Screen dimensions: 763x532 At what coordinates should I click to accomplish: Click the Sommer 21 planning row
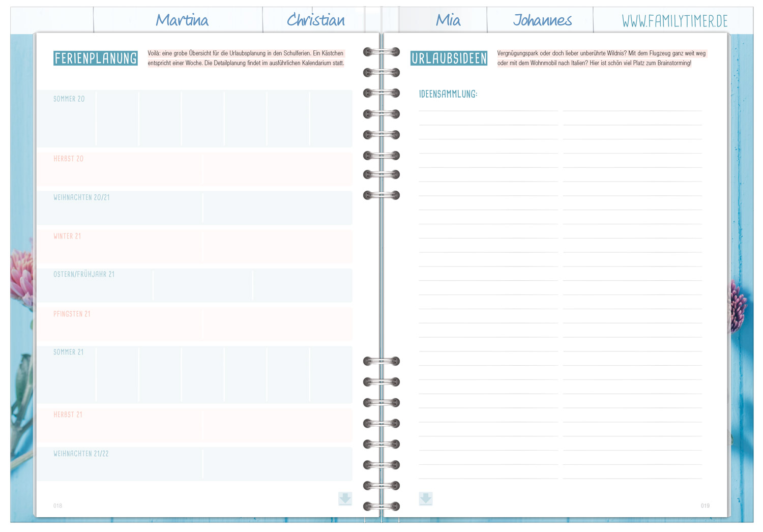pos(194,375)
